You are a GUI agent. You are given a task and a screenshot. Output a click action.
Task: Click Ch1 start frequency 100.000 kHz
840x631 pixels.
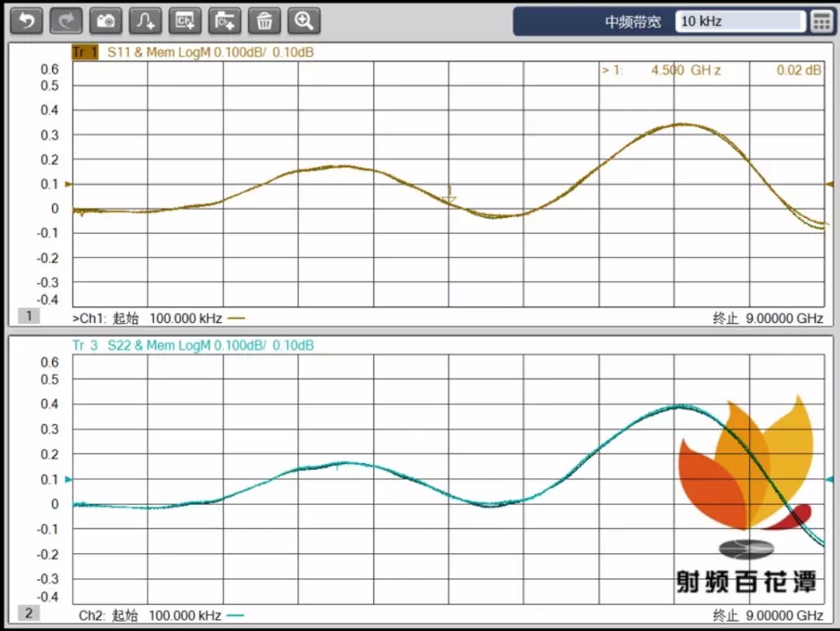(185, 318)
